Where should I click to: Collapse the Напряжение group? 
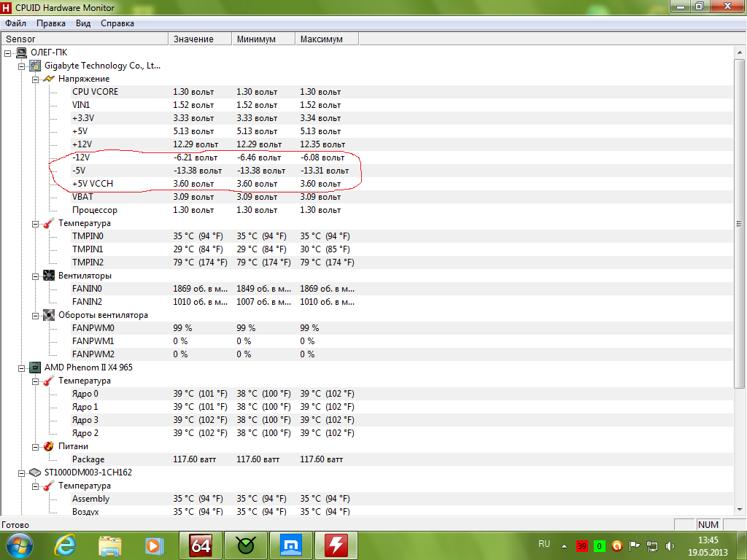(35, 79)
